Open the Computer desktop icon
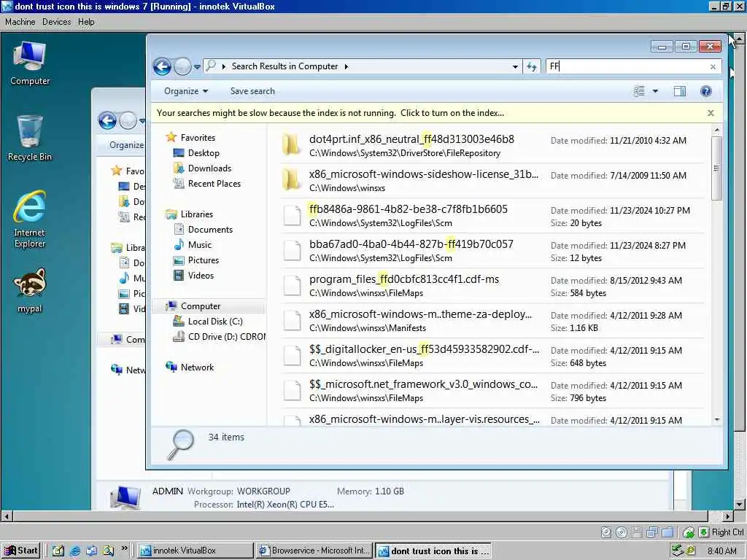747x560 pixels. click(x=29, y=63)
